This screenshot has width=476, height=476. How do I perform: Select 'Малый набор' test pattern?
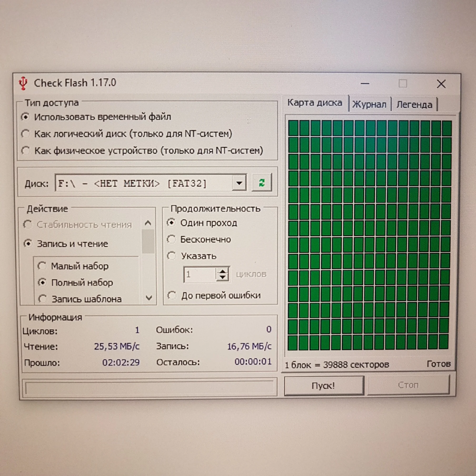42,266
